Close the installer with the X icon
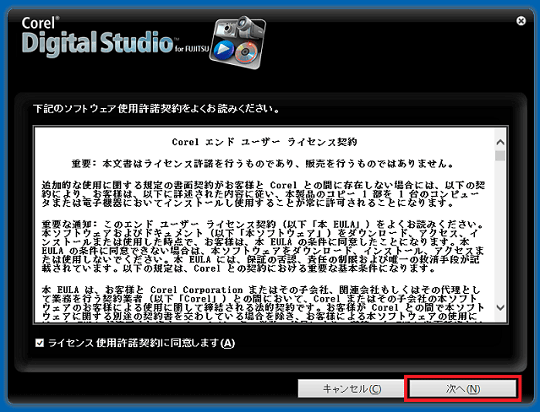The width and height of the screenshot is (540, 412). point(521,21)
